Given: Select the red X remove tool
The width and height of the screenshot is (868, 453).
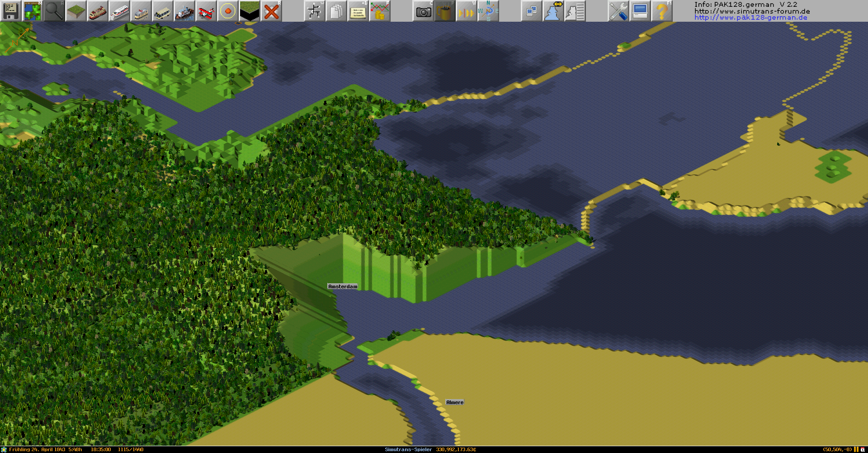Looking at the screenshot, I should point(271,11).
